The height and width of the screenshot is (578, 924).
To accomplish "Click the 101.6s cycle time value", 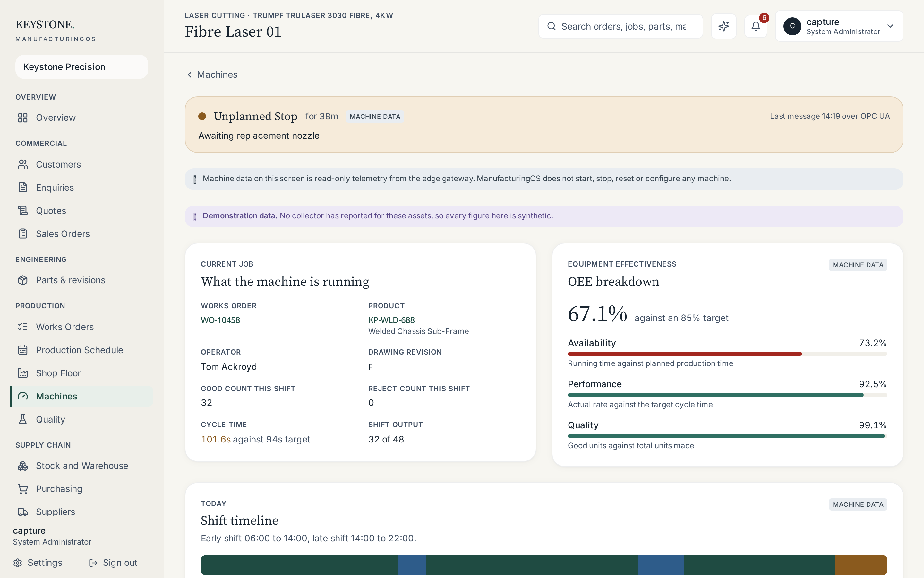I will tap(216, 440).
